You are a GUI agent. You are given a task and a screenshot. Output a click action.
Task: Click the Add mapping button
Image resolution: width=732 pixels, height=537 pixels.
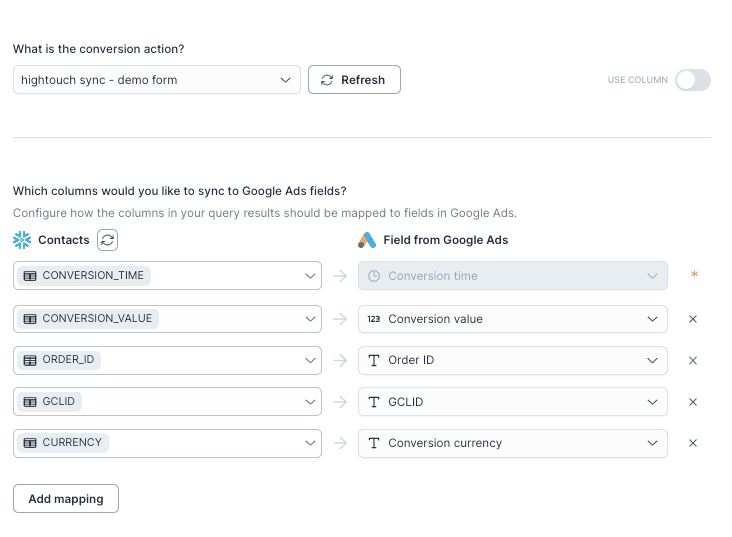click(66, 499)
